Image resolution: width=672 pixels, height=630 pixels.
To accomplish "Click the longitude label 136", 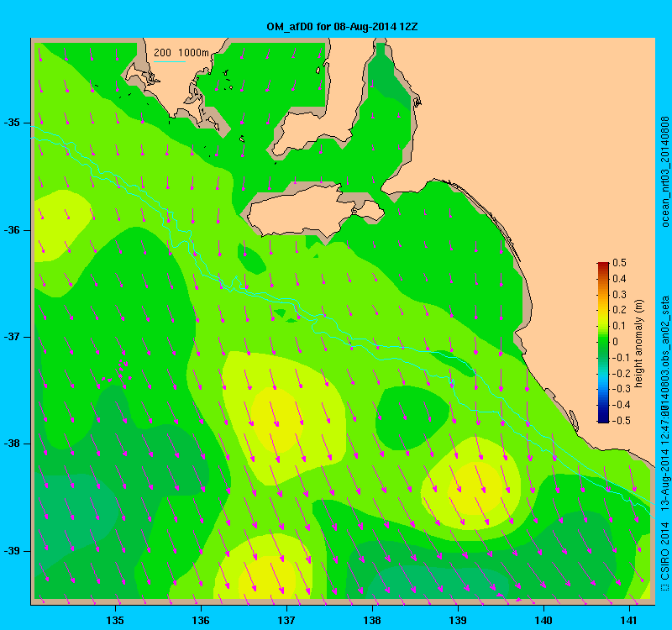I will point(201,620).
